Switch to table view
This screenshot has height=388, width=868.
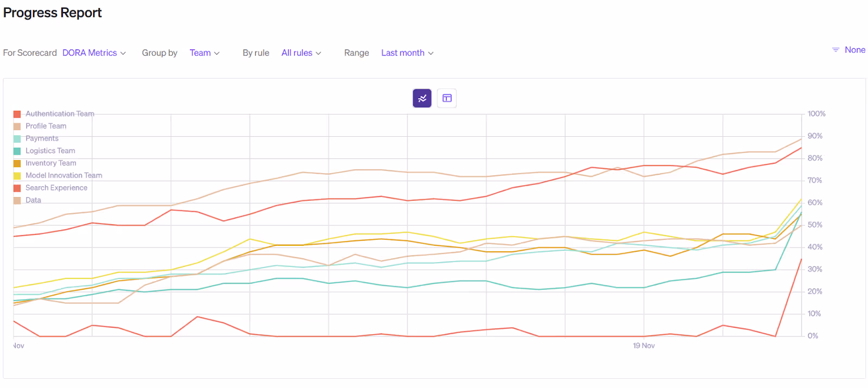tap(447, 98)
